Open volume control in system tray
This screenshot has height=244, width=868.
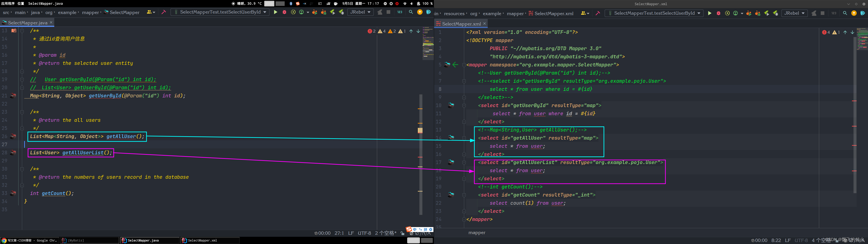pos(412,3)
